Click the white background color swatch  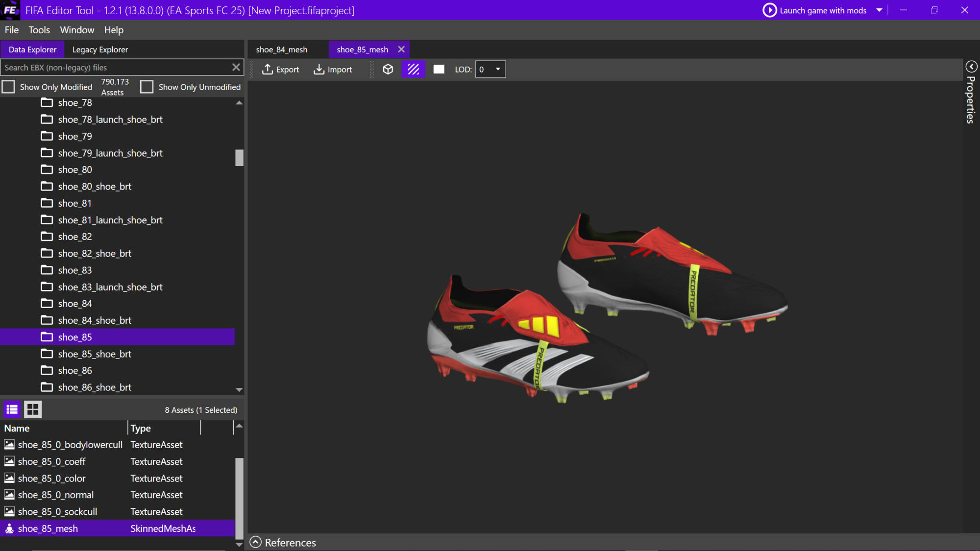pos(439,70)
